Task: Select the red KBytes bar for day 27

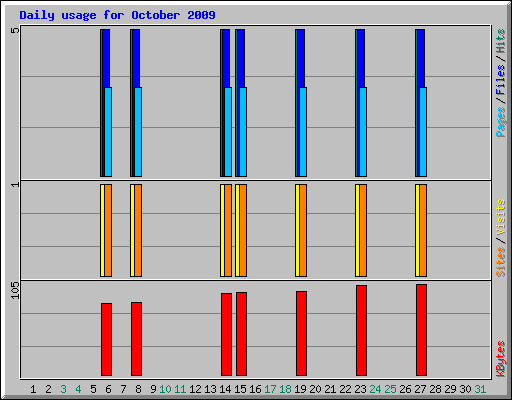Action: pos(421,330)
